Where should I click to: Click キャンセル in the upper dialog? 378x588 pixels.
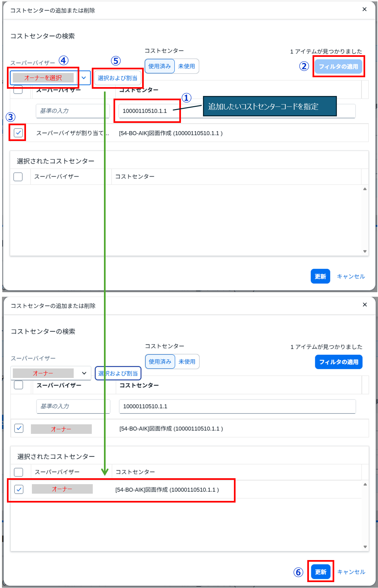coord(351,276)
